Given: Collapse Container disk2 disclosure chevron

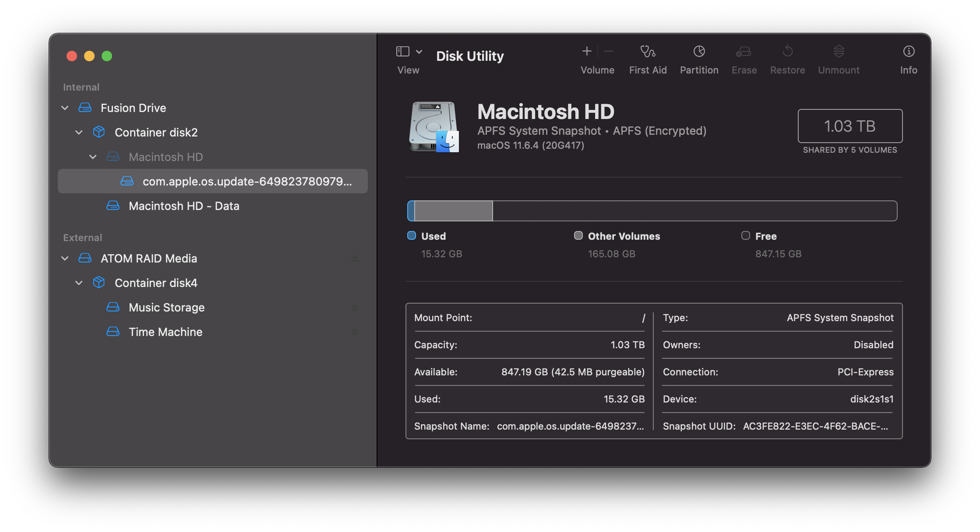Looking at the screenshot, I should pyautogui.click(x=79, y=133).
